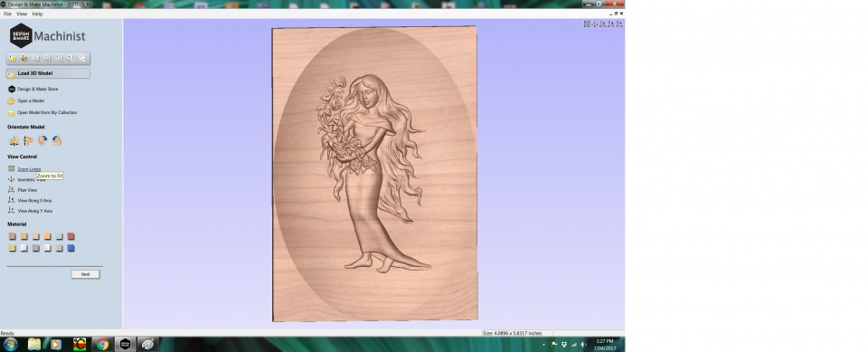The height and width of the screenshot is (352, 868).
Task: Click the 3D carved woman model preview
Action: pyautogui.click(x=374, y=174)
